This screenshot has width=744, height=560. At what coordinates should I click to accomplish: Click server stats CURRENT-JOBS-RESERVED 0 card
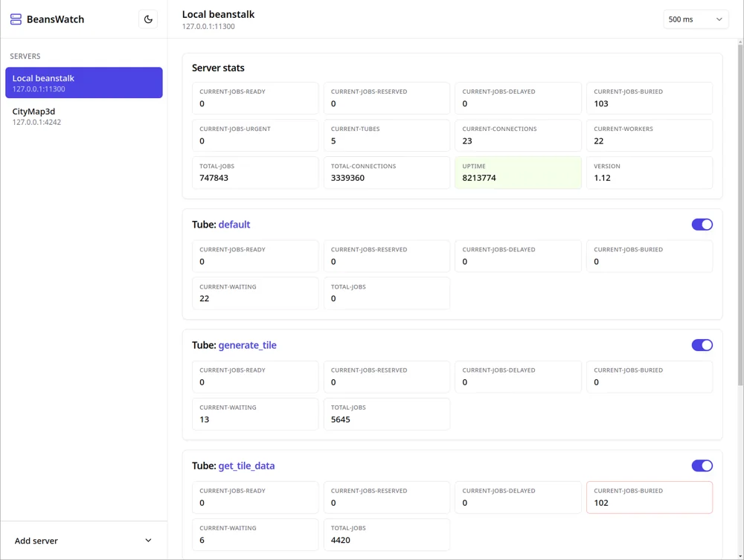[x=387, y=98]
